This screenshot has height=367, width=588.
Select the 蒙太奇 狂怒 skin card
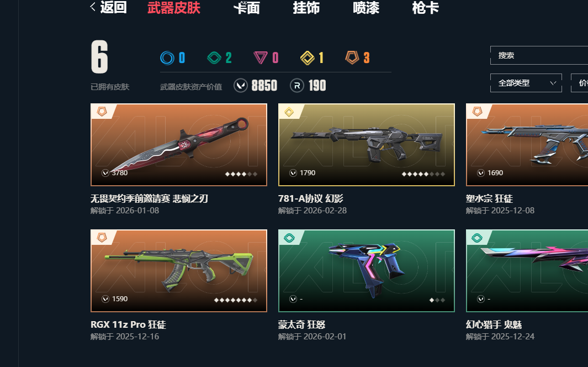[x=367, y=271]
